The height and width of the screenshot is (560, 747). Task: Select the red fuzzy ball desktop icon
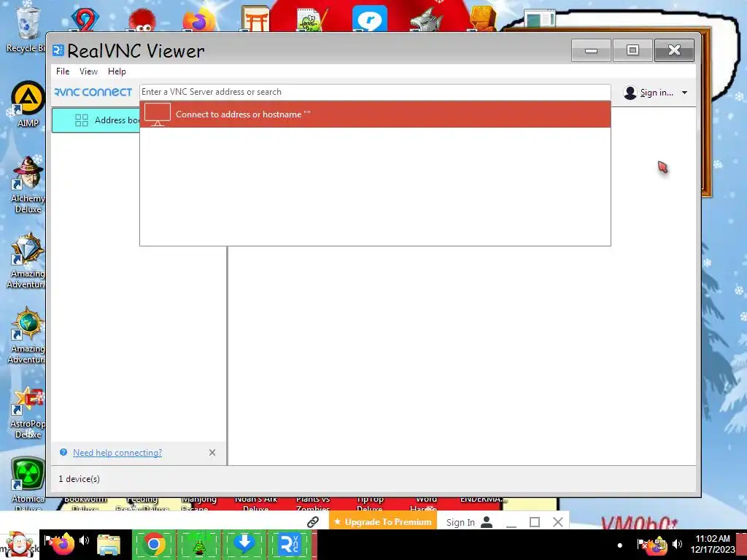(142, 20)
